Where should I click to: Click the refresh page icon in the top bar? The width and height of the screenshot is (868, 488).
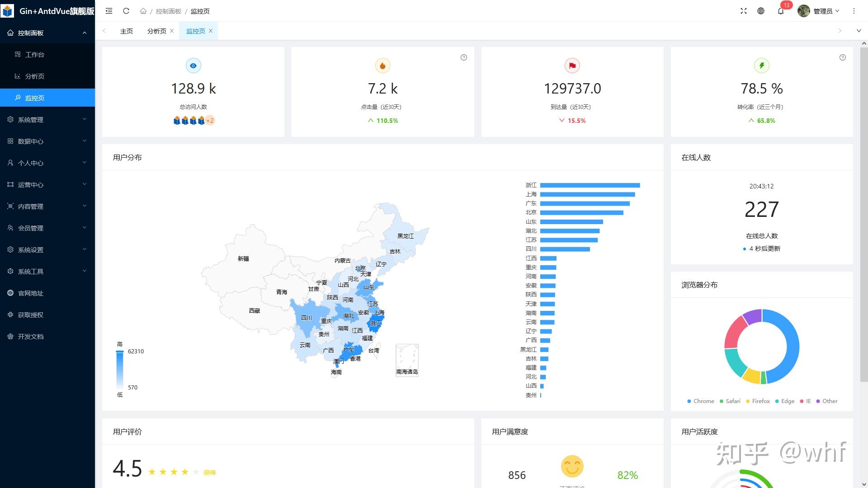pyautogui.click(x=126, y=11)
